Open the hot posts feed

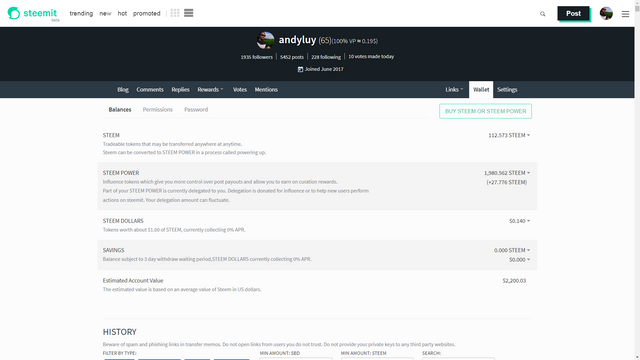point(122,13)
